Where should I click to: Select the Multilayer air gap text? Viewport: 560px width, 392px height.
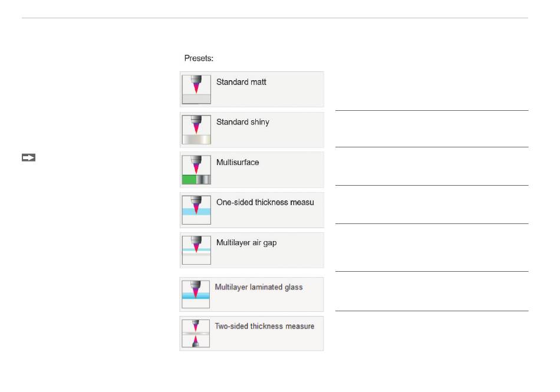click(x=246, y=243)
